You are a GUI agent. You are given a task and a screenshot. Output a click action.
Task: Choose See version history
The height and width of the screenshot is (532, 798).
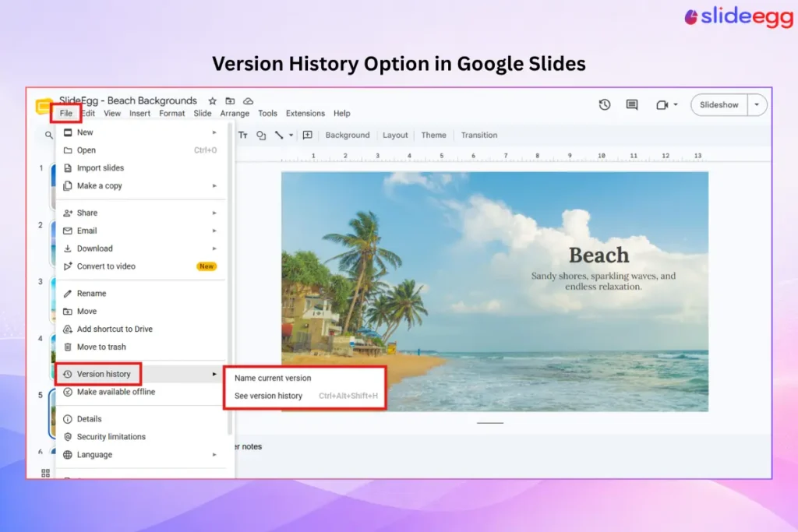pyautogui.click(x=305, y=396)
